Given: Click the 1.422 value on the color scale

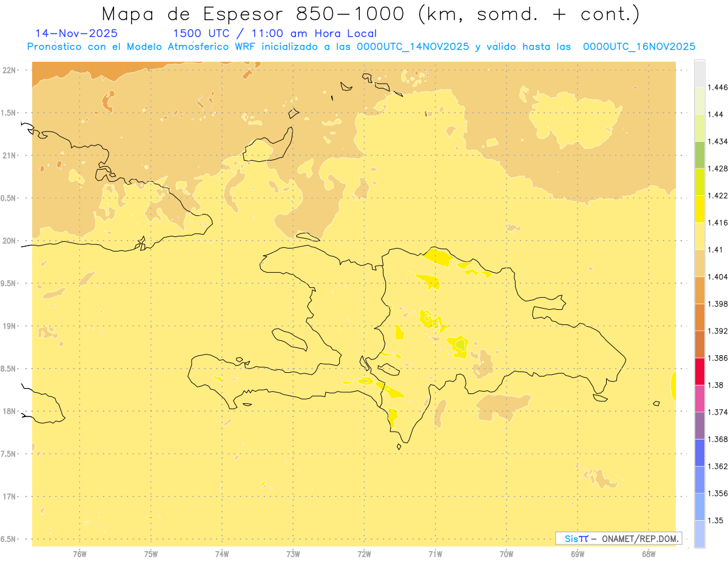Looking at the screenshot, I should point(718,196).
